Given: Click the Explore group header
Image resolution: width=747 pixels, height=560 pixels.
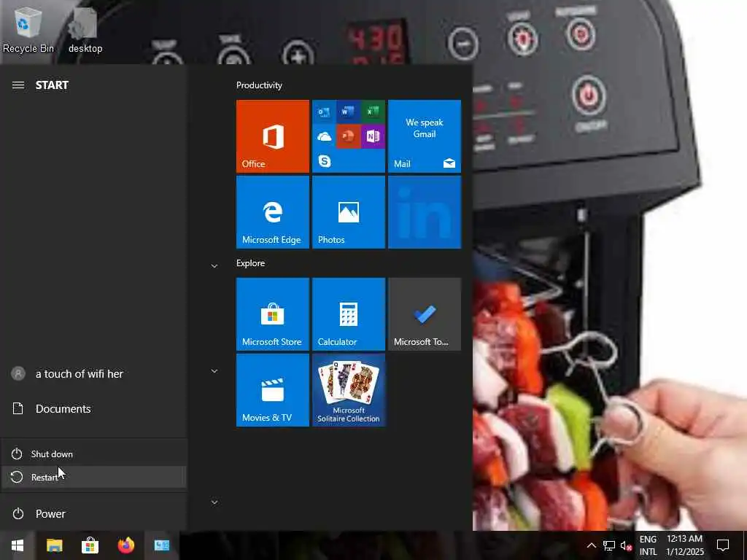Looking at the screenshot, I should [251, 262].
